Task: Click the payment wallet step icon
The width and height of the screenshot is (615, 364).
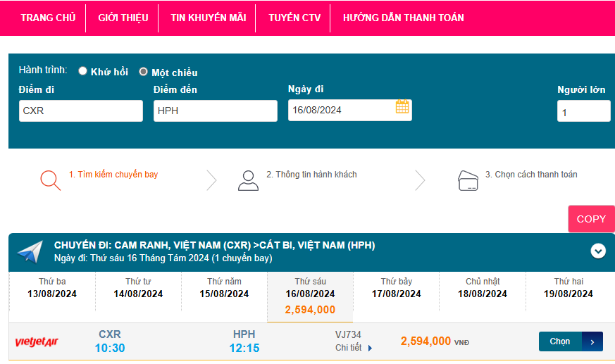Action: (468, 180)
